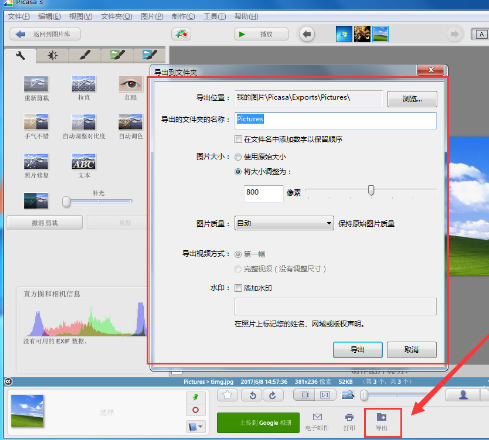
Task: Open the add-to album dropdown in tray
Action: click(196, 426)
